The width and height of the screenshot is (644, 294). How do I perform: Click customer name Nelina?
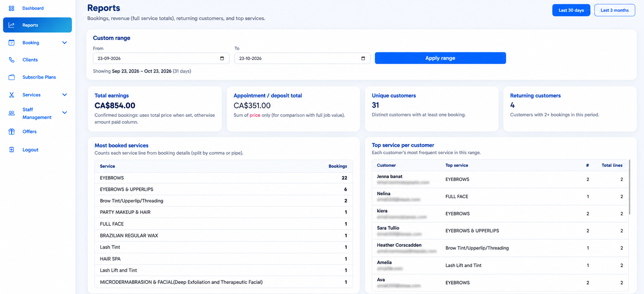(x=384, y=194)
